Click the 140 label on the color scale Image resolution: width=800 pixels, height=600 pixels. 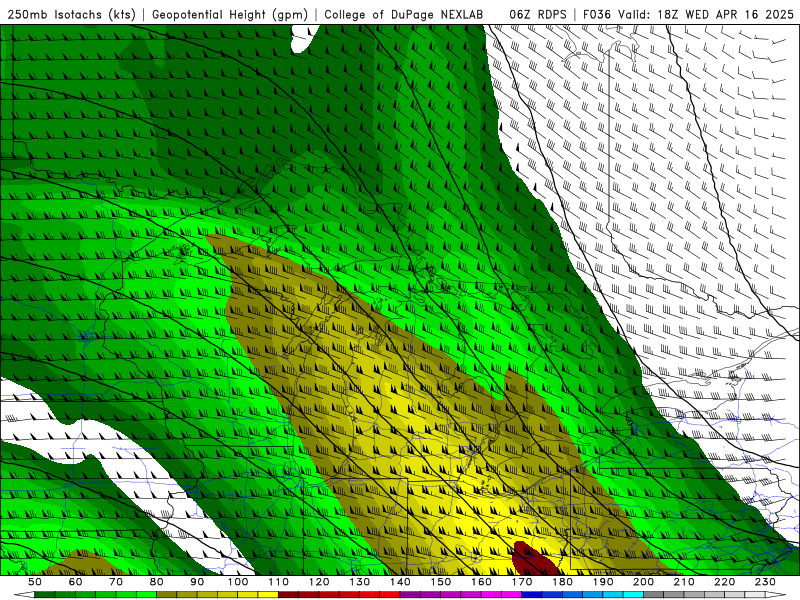click(x=400, y=582)
